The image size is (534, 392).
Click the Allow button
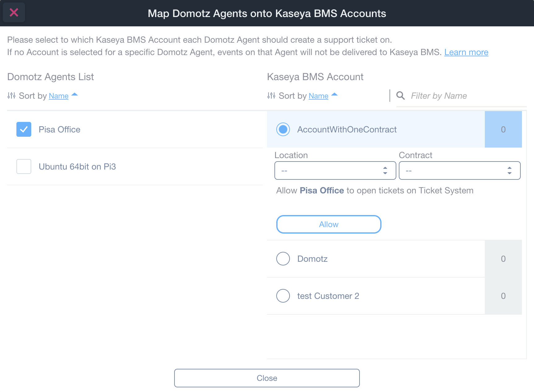tap(329, 224)
